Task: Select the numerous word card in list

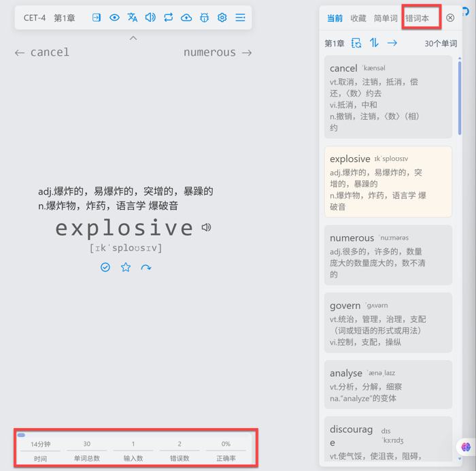Action: 388,255
